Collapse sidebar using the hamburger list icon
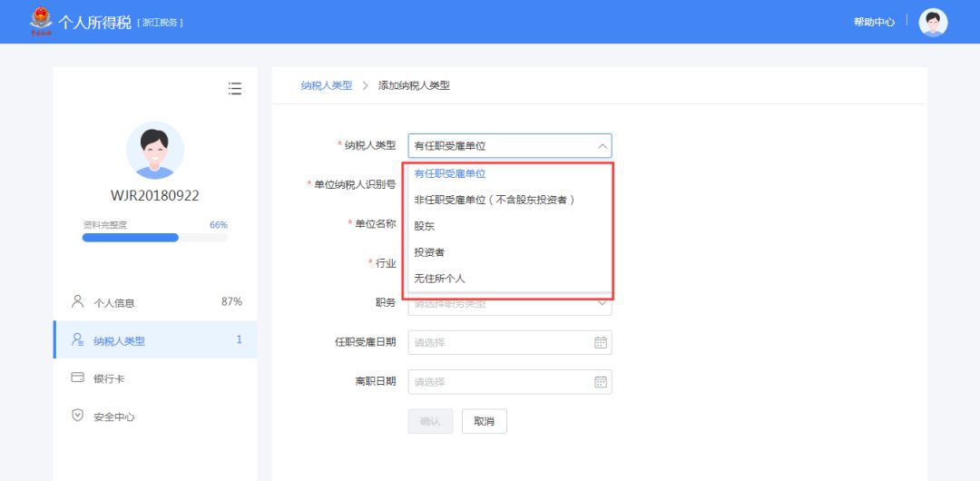 [x=235, y=88]
